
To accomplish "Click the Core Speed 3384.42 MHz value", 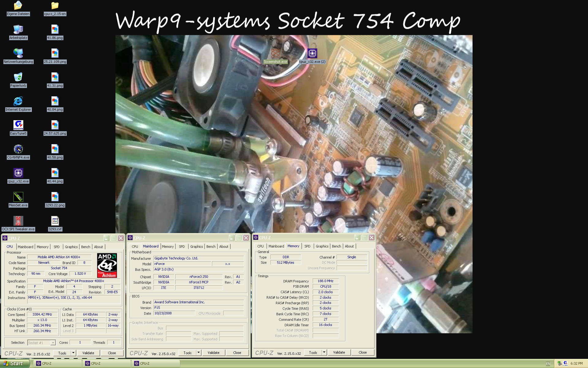I will [42, 314].
